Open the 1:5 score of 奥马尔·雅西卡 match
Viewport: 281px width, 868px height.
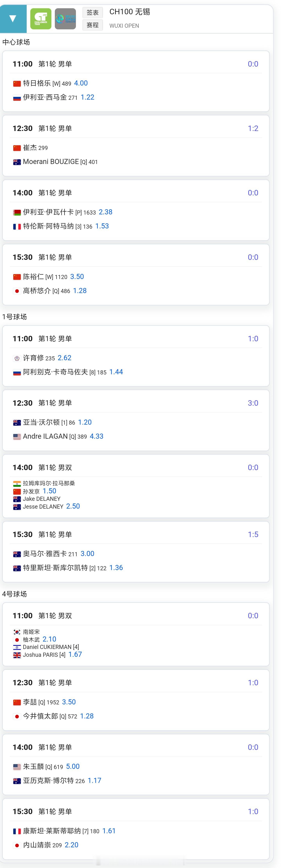(x=253, y=534)
